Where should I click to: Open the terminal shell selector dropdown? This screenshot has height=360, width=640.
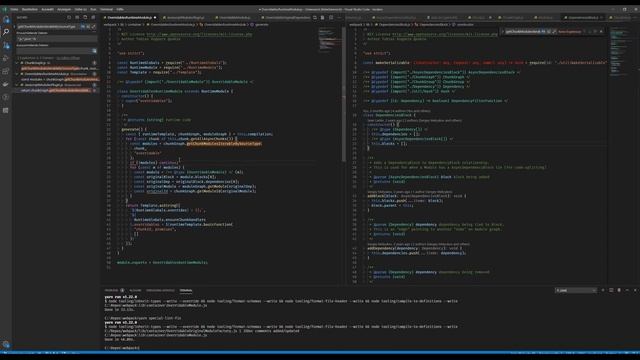click(x=576, y=290)
